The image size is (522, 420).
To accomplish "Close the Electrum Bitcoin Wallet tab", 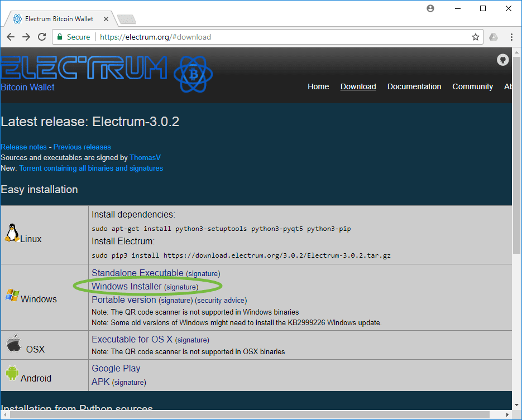I will coord(106,19).
